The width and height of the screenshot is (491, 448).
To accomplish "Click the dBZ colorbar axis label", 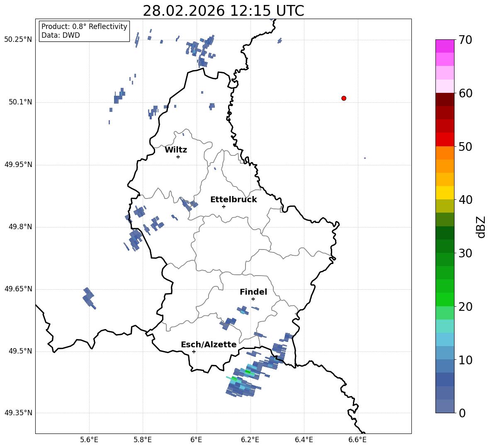I will [480, 227].
